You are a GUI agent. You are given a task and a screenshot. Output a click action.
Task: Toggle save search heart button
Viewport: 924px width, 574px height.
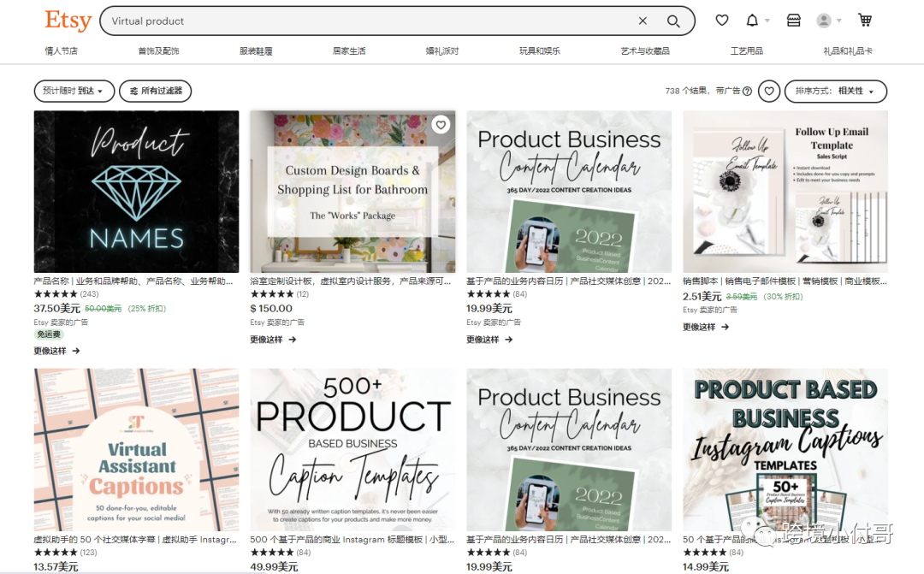point(769,92)
